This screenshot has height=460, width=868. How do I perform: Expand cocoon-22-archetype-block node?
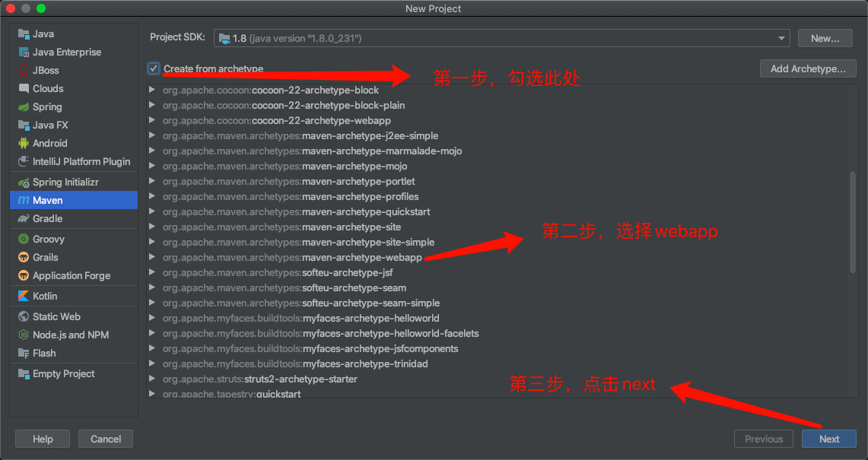pyautogui.click(x=152, y=90)
